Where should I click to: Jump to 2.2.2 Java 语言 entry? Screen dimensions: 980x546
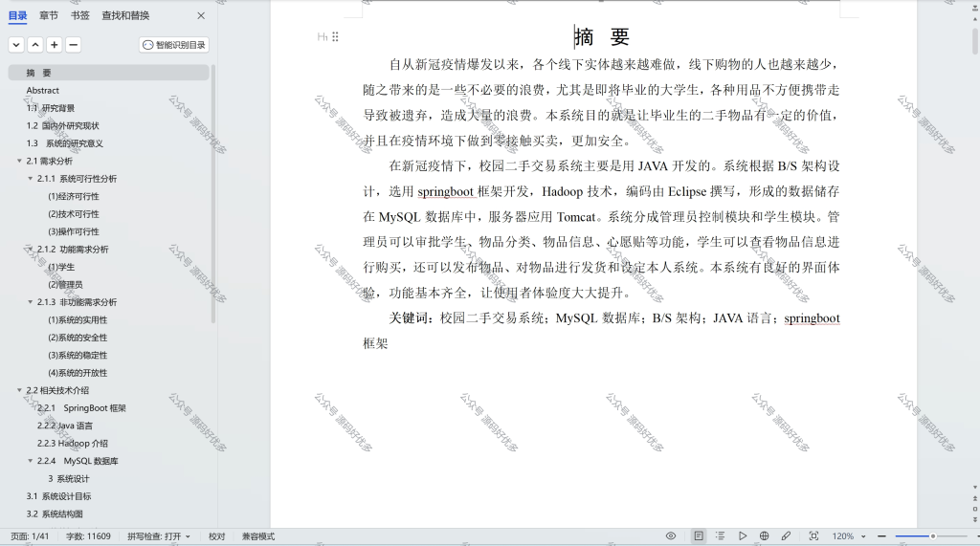(65, 426)
